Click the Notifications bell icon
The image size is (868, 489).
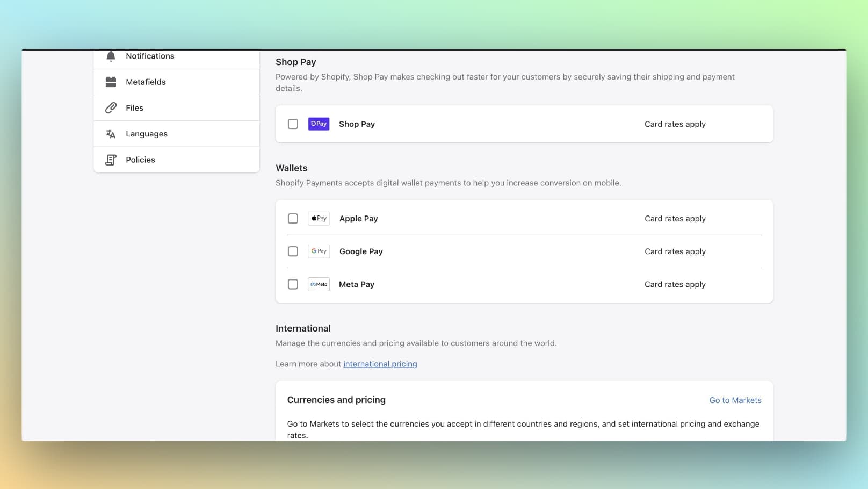point(111,55)
